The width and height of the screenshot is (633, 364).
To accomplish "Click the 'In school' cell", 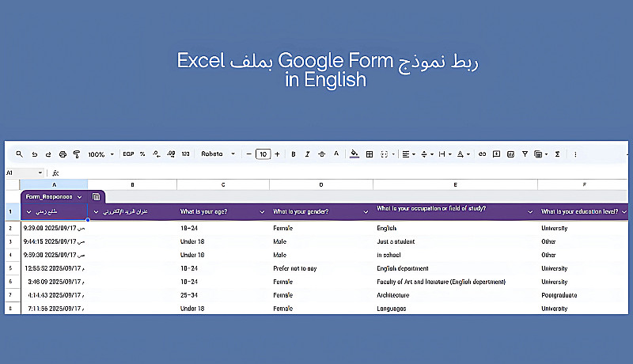I will point(456,255).
